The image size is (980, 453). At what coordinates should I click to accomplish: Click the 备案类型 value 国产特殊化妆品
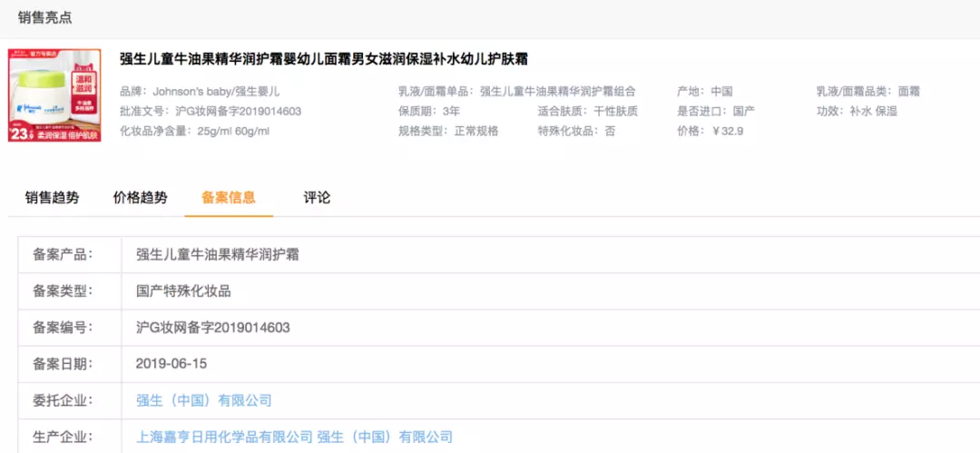(x=183, y=291)
